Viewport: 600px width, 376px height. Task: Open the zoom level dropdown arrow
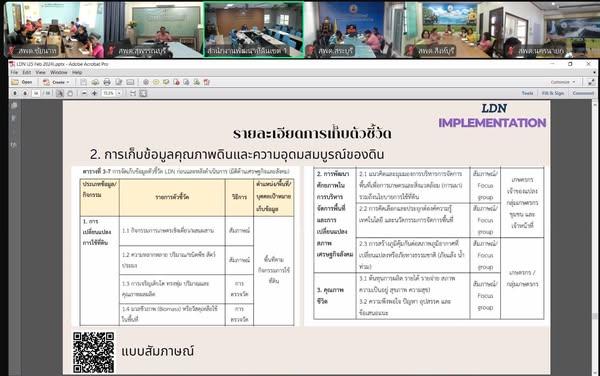click(119, 93)
